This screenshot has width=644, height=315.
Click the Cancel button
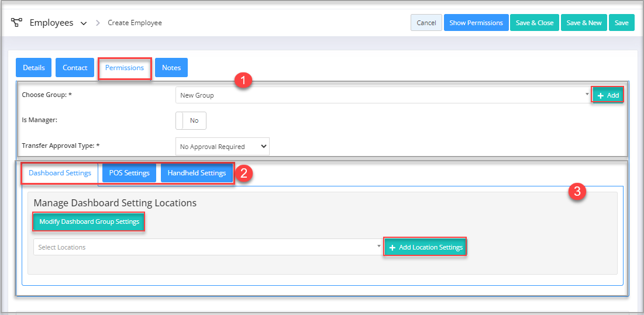tap(426, 23)
